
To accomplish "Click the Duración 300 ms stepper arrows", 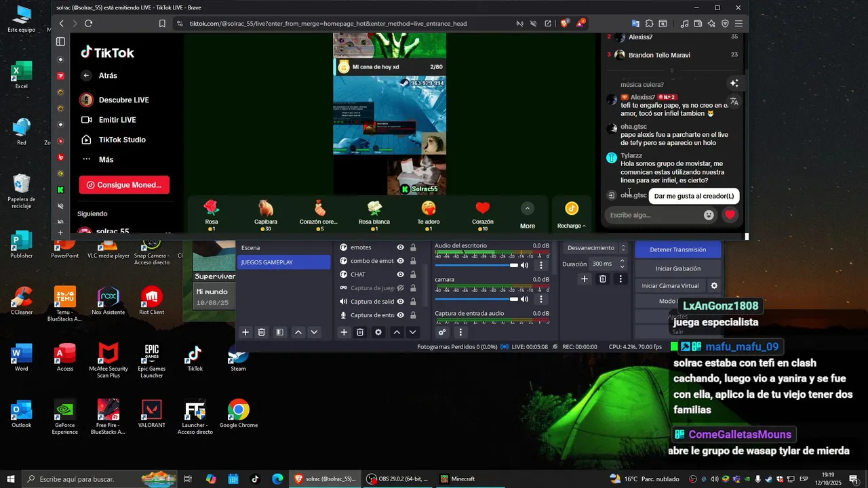I will (x=622, y=264).
